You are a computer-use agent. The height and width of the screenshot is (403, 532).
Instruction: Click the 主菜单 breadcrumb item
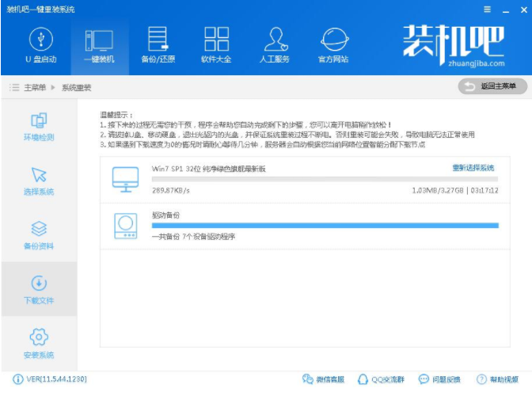pos(35,88)
